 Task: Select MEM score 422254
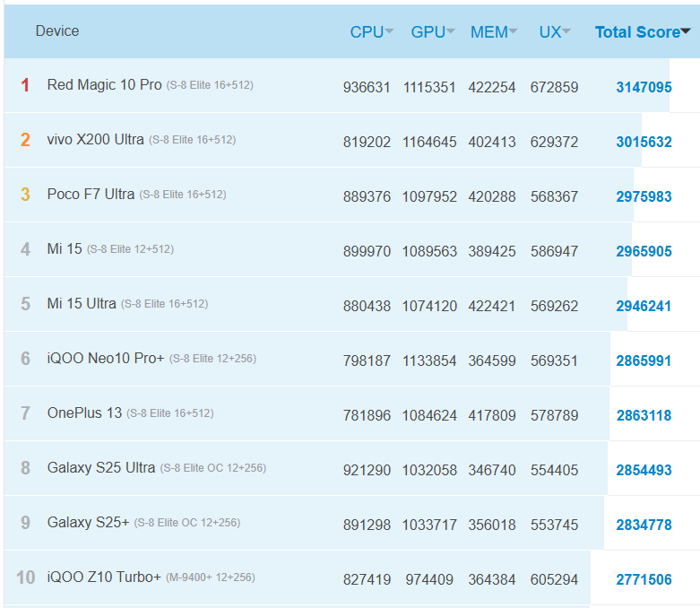pos(491,87)
